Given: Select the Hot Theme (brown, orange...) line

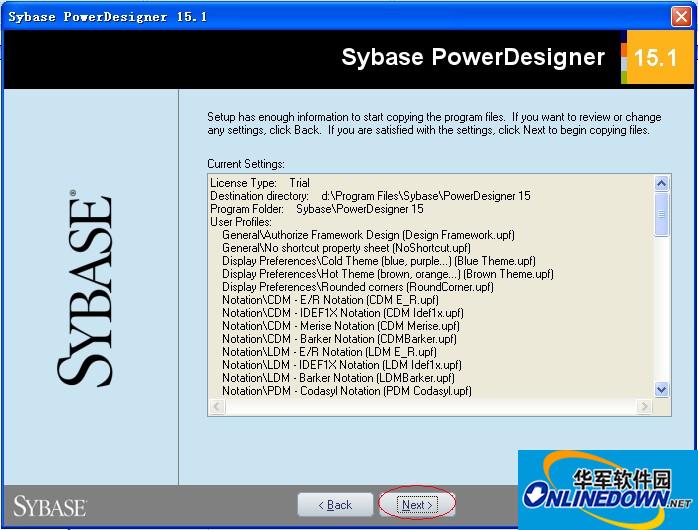Looking at the screenshot, I should [388, 274].
